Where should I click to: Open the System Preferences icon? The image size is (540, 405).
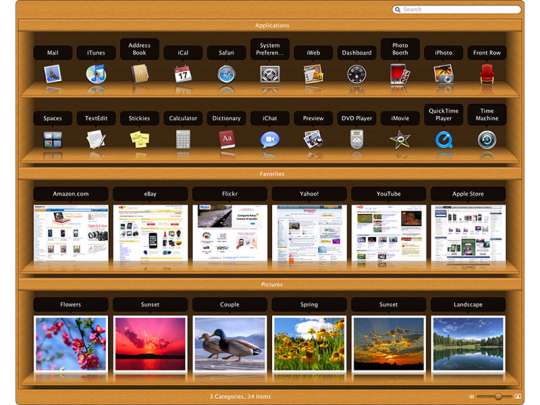(270, 74)
